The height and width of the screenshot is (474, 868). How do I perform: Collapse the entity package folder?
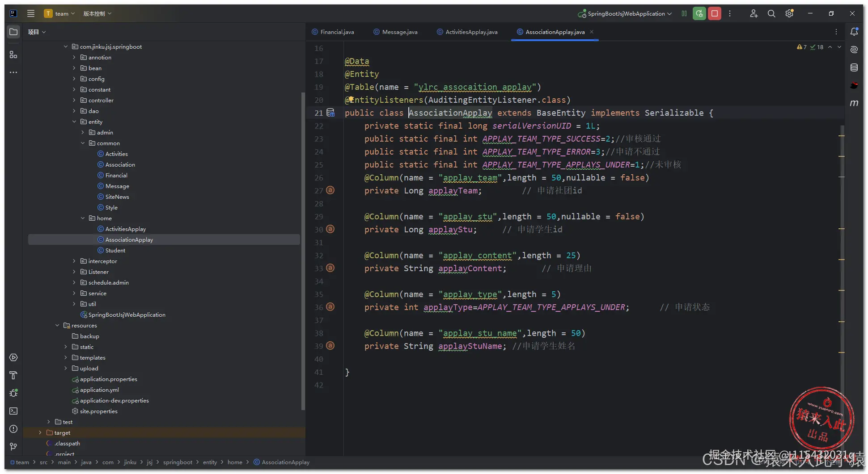tap(74, 122)
